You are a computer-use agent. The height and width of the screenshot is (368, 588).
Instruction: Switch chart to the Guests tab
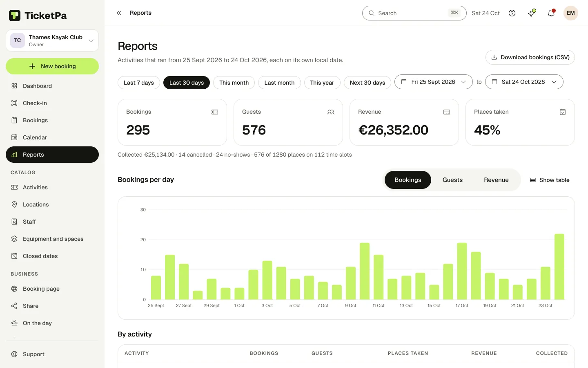(452, 180)
